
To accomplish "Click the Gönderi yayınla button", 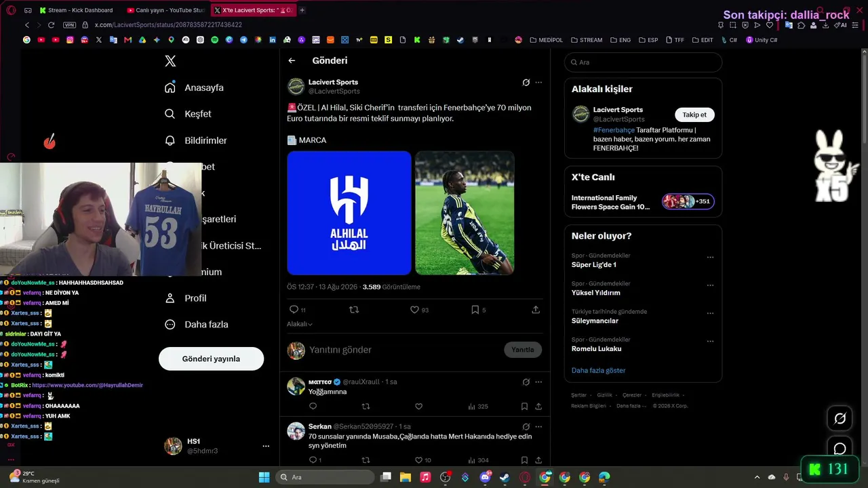I will click(x=211, y=359).
